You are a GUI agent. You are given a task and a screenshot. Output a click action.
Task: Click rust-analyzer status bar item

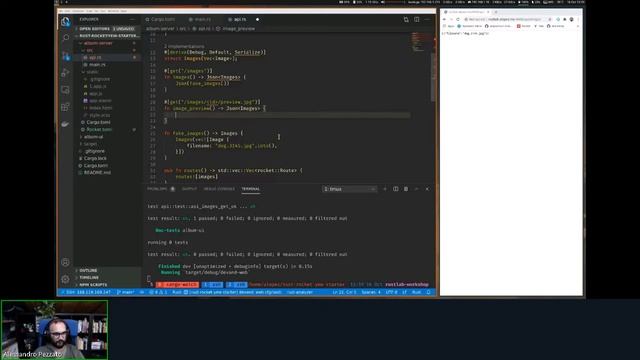tap(300, 292)
